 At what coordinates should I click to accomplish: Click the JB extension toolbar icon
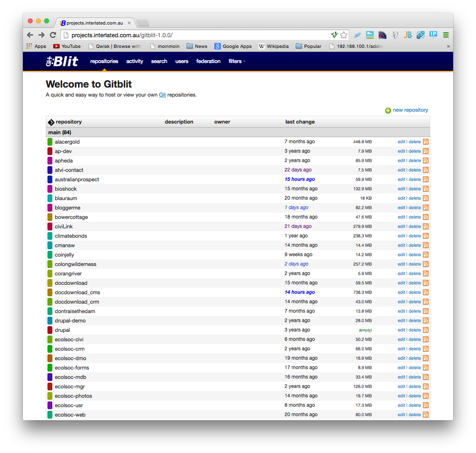(408, 35)
